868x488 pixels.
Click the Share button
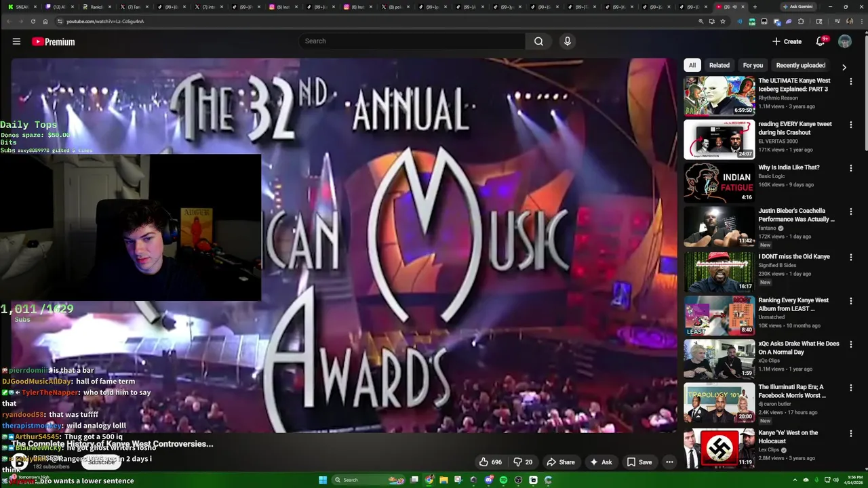[x=561, y=462]
